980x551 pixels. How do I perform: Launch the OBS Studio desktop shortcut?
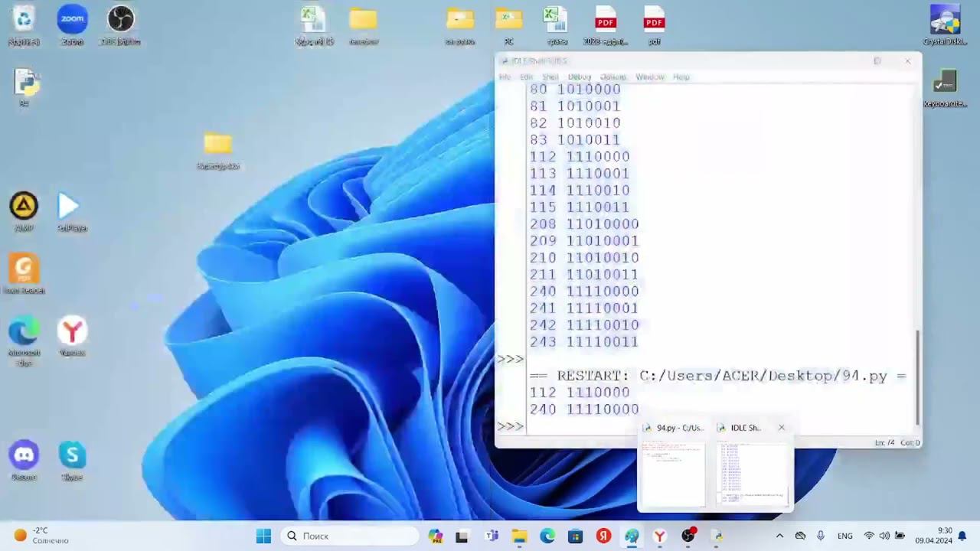click(120, 24)
